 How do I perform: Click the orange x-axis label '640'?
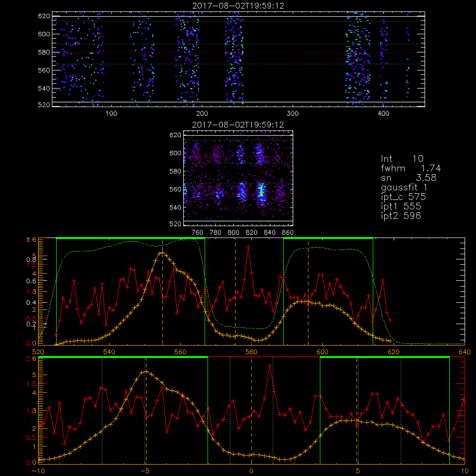coord(465,352)
